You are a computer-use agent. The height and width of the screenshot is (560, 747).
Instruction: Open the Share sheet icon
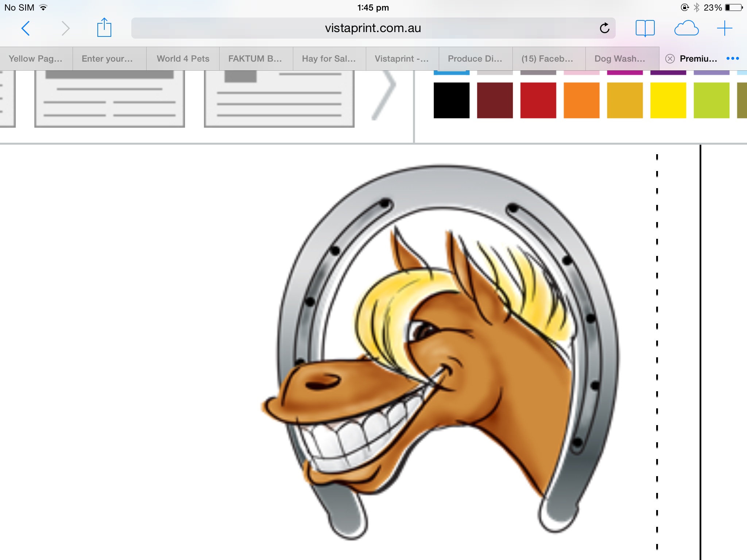click(104, 28)
